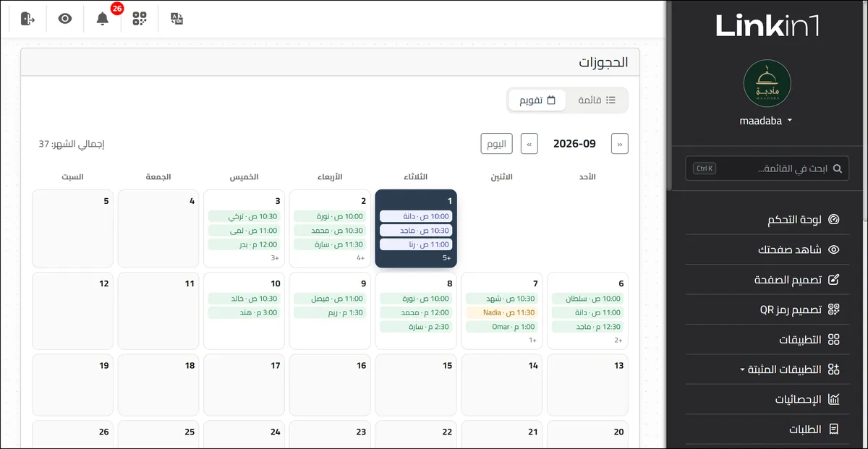Screen dimensions: 868x449
Task: Click the Linkin1 logo
Action: coord(767,27)
